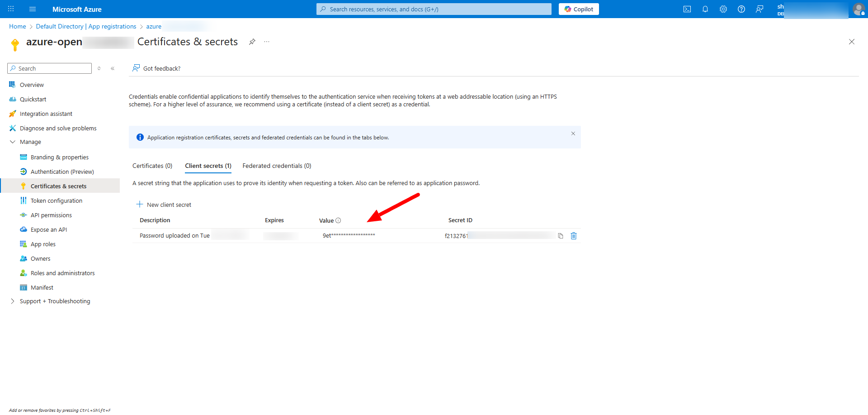Open the notifications bell
The image size is (868, 415).
(x=705, y=9)
